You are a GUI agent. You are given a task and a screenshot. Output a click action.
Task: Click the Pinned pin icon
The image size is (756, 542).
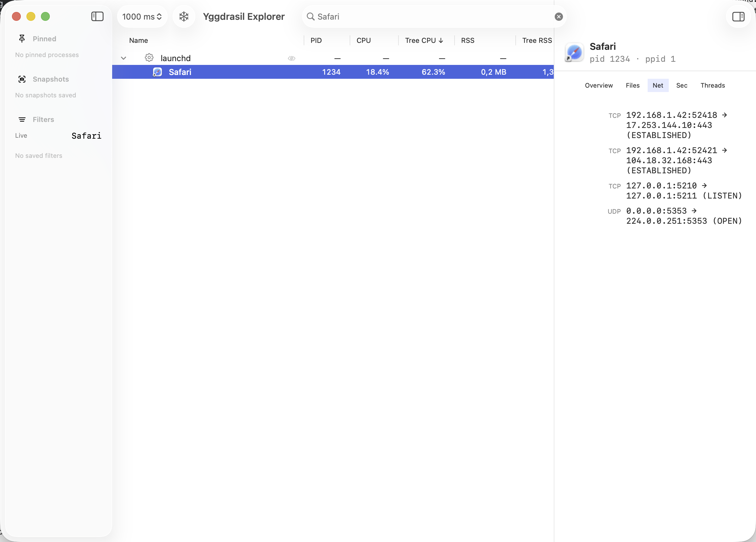22,39
